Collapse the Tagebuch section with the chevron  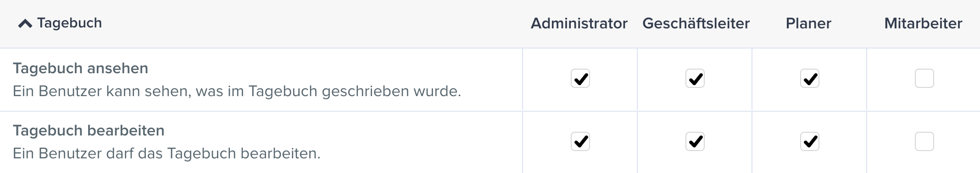[25, 24]
